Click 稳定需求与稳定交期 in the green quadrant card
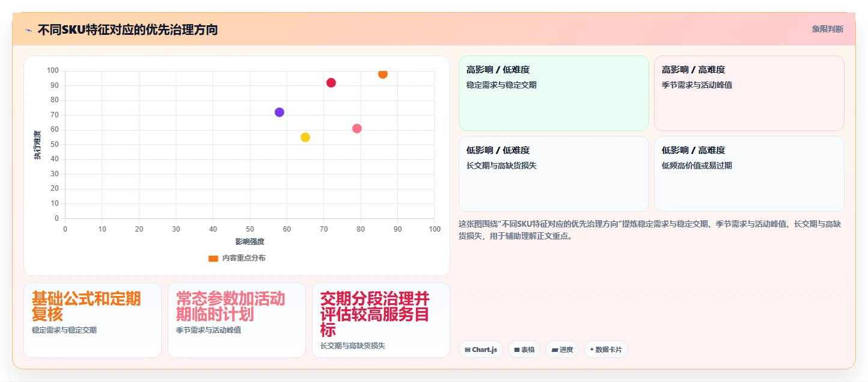Image resolution: width=868 pixels, height=382 pixels. point(501,85)
